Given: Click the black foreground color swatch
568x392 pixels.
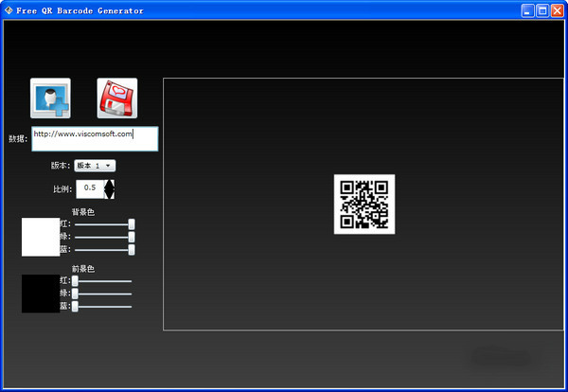Looking at the screenshot, I should tap(41, 294).
